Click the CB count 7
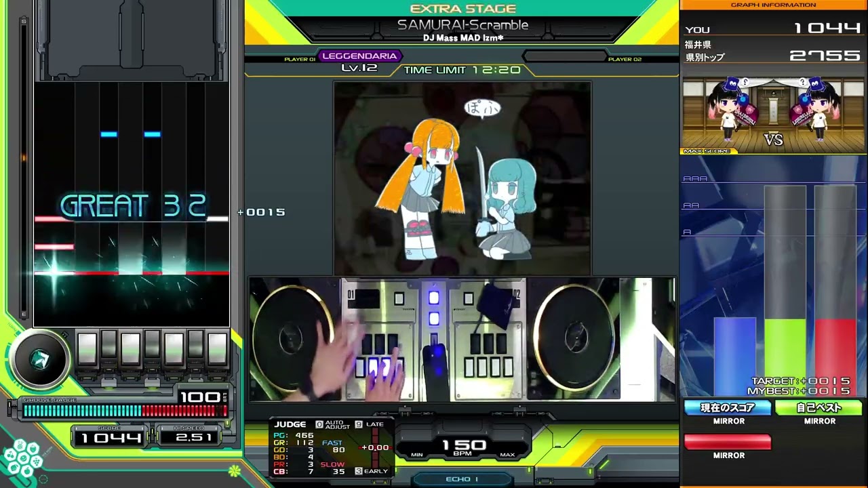 310,472
